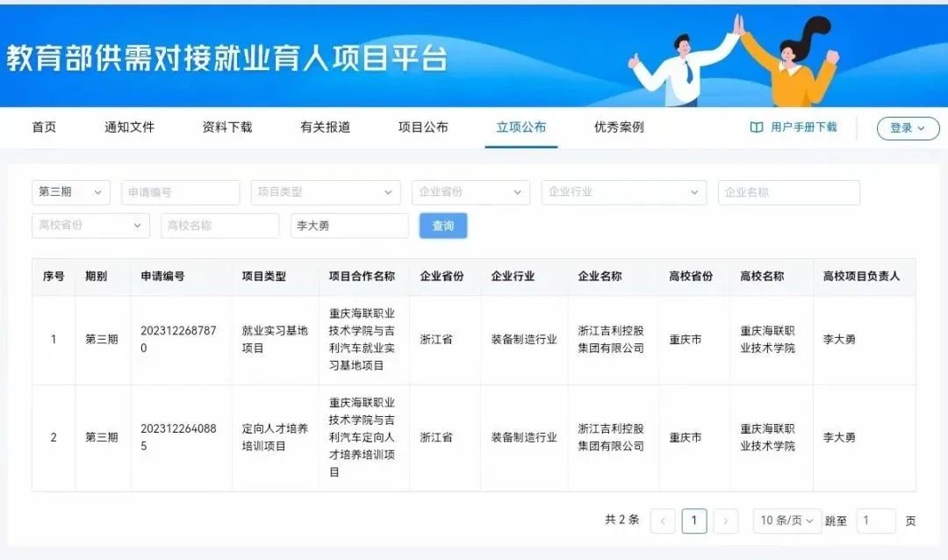Expand the 高校省份 dropdown

click(90, 226)
